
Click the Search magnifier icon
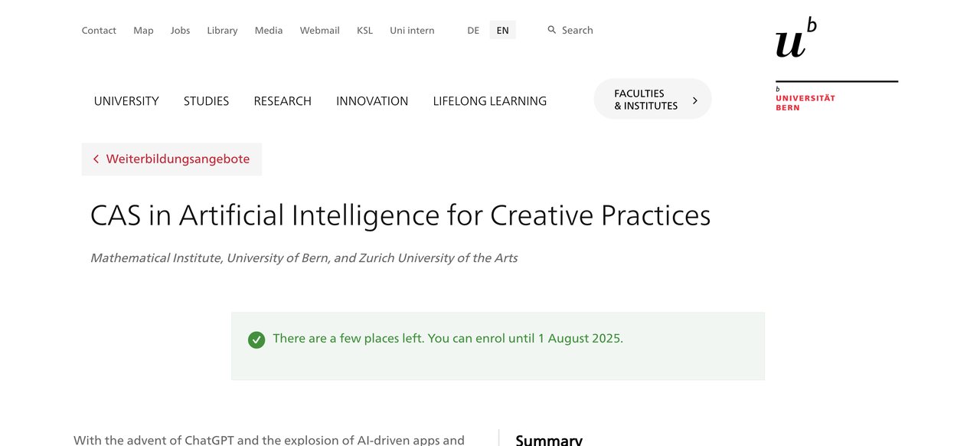(552, 29)
